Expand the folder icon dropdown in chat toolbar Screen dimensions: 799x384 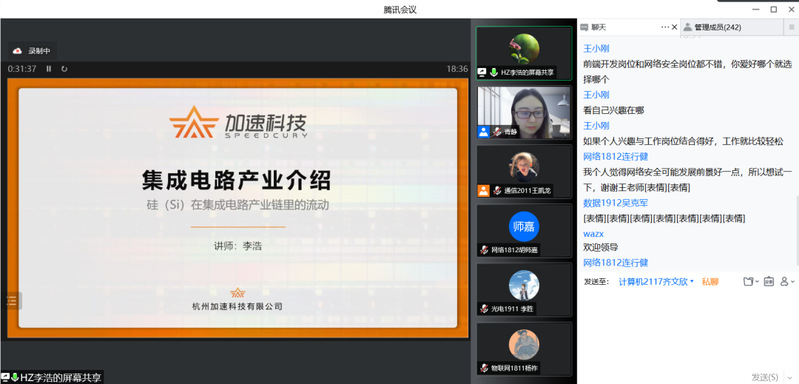tap(751, 281)
